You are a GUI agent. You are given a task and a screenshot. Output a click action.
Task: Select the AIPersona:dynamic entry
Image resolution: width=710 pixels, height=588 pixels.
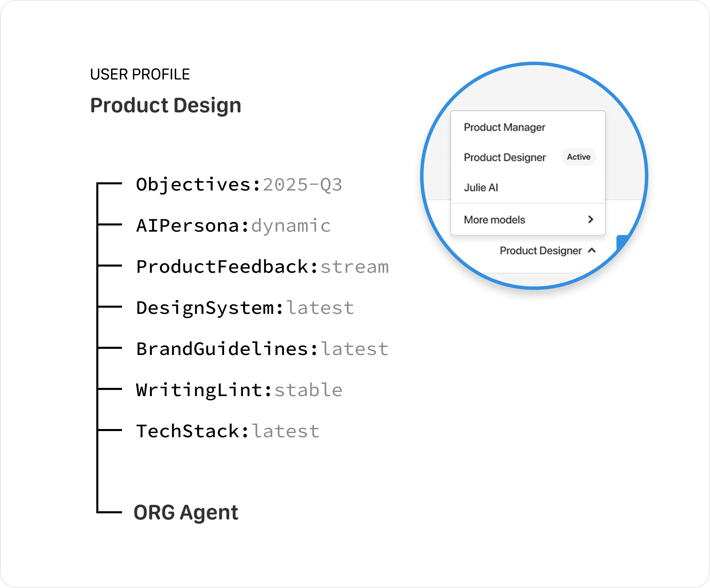[233, 226]
